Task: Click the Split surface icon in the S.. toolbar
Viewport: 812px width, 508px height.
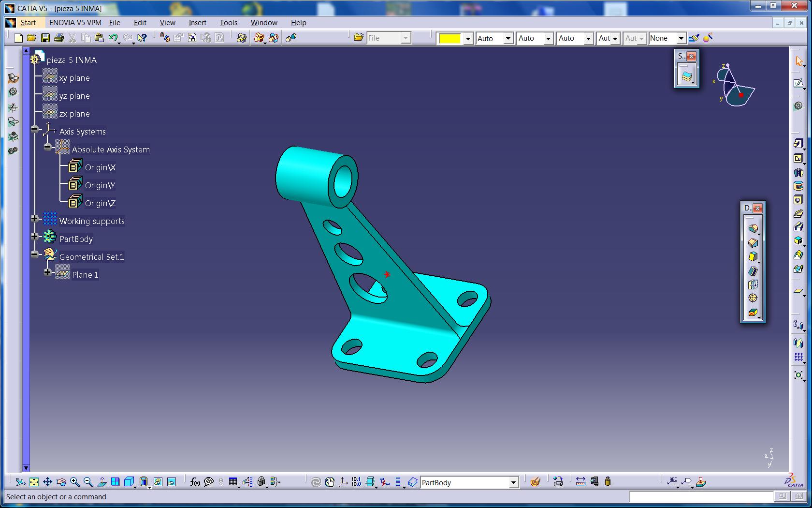Action: (x=686, y=76)
